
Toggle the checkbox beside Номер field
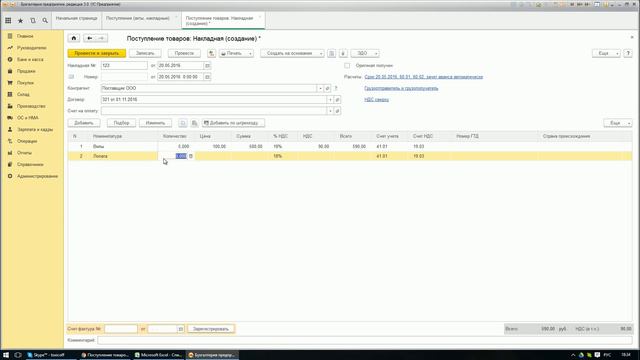[71, 77]
